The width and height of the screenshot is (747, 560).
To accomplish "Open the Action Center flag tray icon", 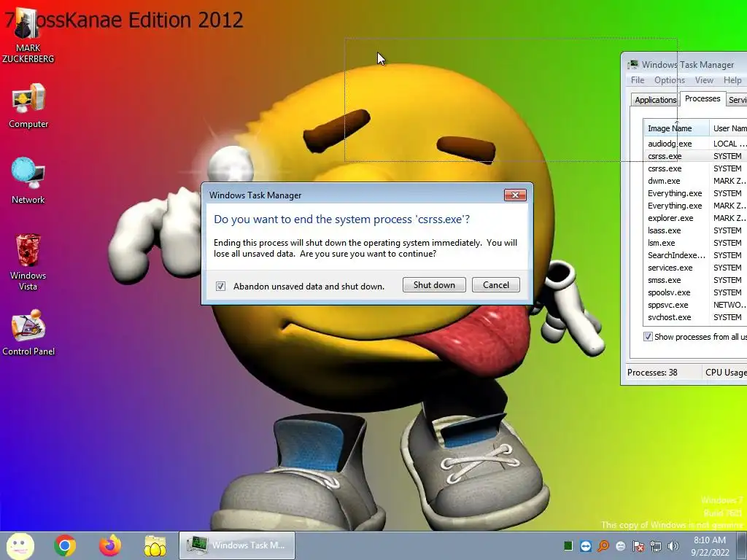I will tap(638, 545).
